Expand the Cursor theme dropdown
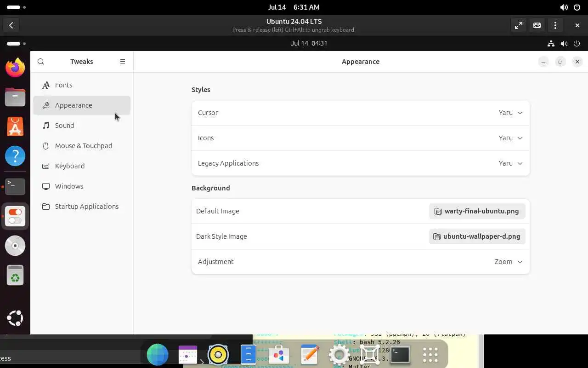Screen dimensions: 588x368 pyautogui.click(x=361, y=113)
